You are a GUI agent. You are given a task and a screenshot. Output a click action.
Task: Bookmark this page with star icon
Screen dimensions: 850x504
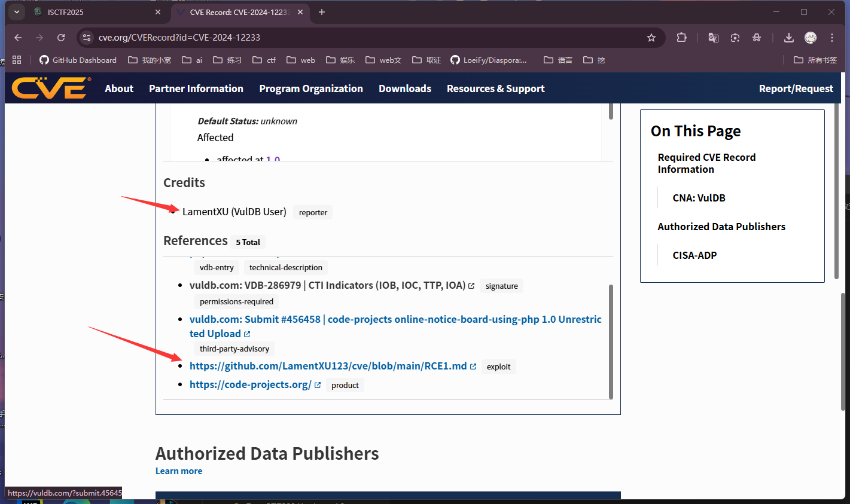click(651, 38)
